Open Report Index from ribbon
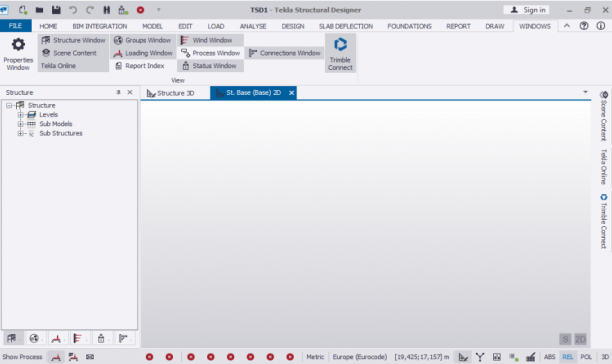The image size is (612, 364). [x=140, y=66]
